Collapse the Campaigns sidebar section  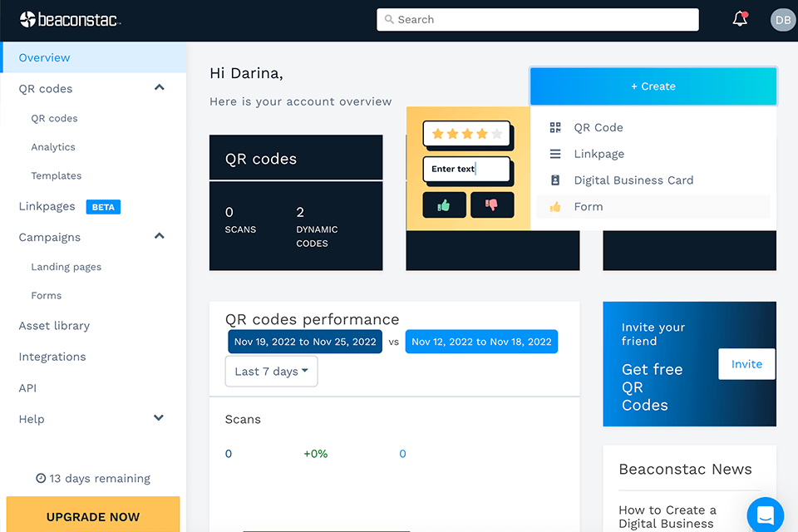pos(160,236)
